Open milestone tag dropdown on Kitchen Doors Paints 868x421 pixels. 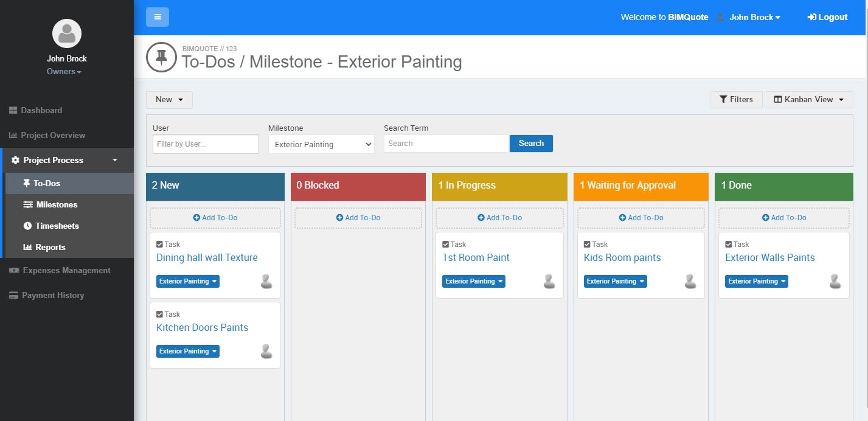point(188,351)
